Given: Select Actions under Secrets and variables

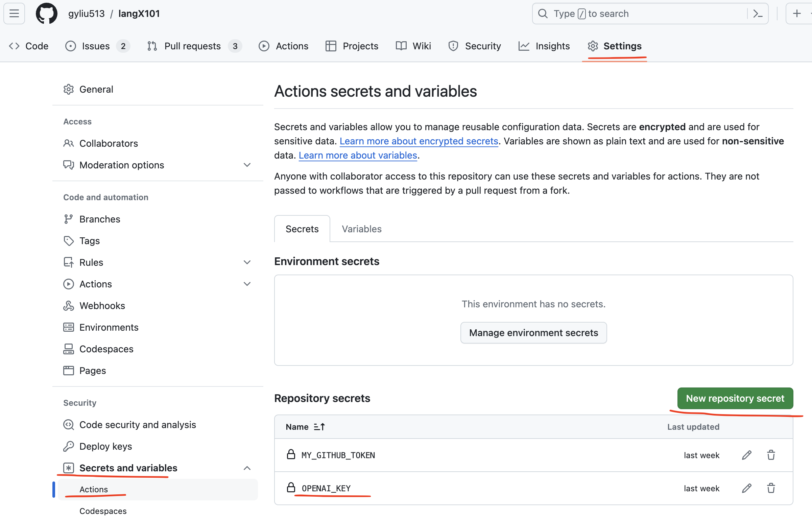Looking at the screenshot, I should [158, 489].
